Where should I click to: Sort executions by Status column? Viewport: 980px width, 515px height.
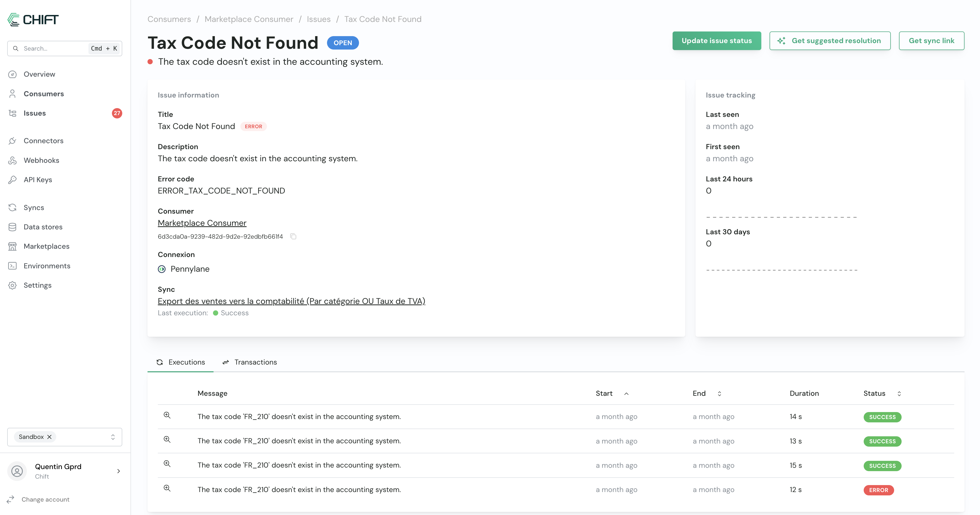pyautogui.click(x=899, y=393)
